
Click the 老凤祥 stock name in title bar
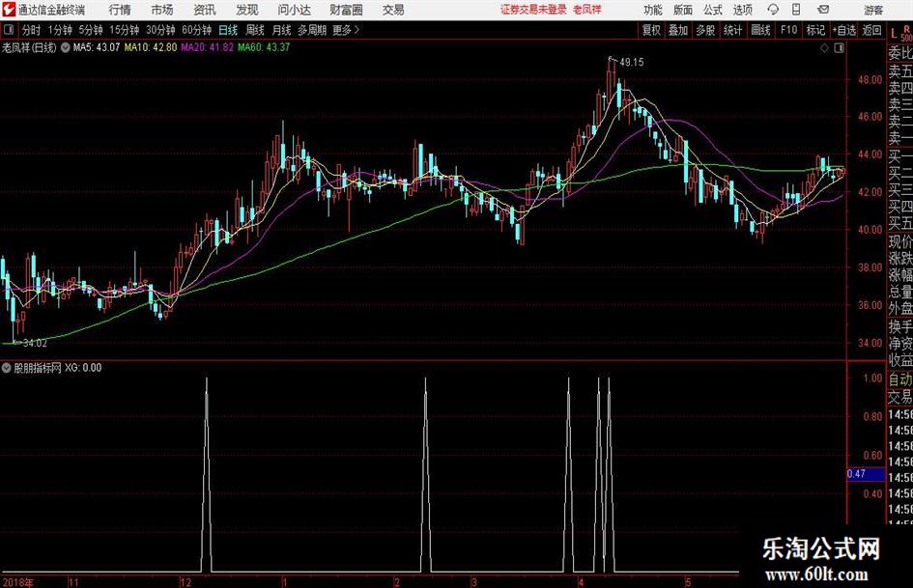[587, 10]
